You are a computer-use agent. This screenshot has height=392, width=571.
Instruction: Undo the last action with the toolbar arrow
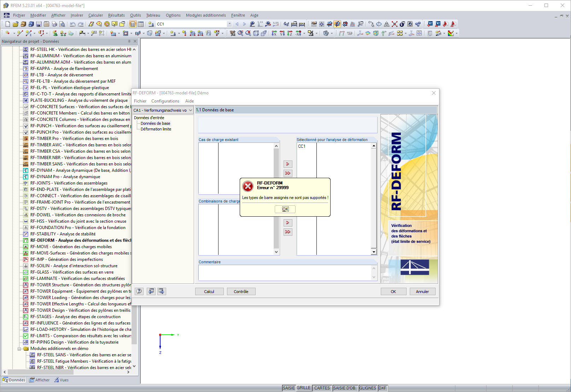[x=72, y=24]
